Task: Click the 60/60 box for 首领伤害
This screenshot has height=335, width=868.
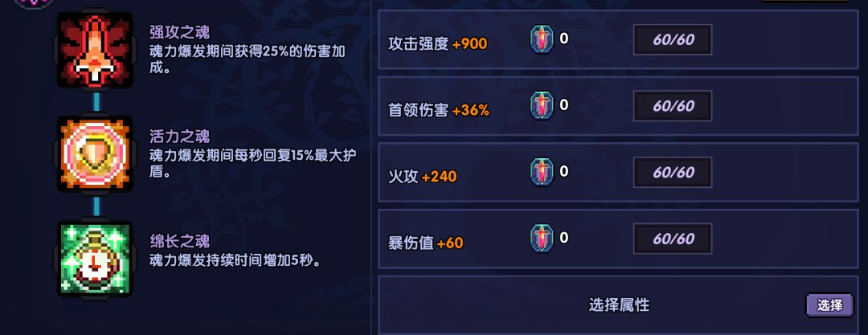Action: coord(673,106)
